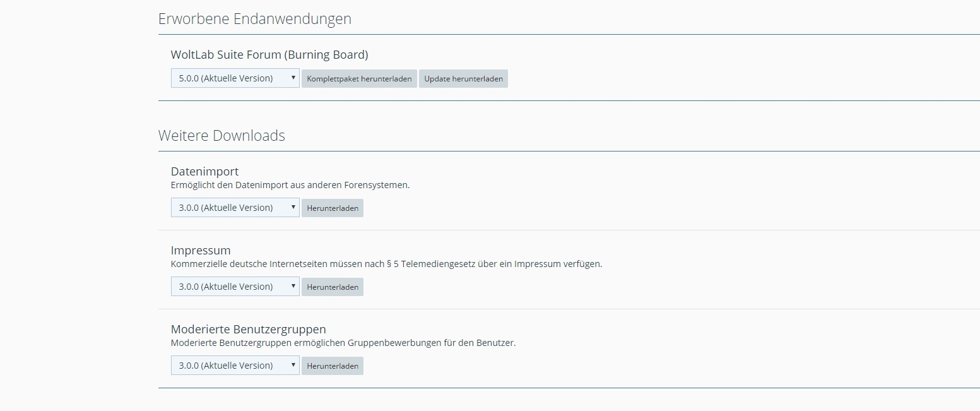The height and width of the screenshot is (411, 980).
Task: Click the Gruppenbewerbungen description text
Action: (343, 343)
